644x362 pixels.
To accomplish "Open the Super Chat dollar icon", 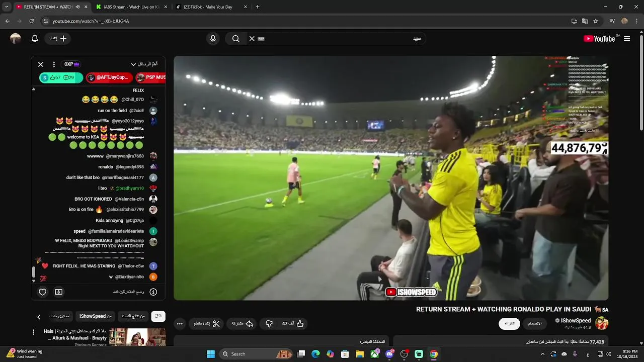I will (x=59, y=292).
